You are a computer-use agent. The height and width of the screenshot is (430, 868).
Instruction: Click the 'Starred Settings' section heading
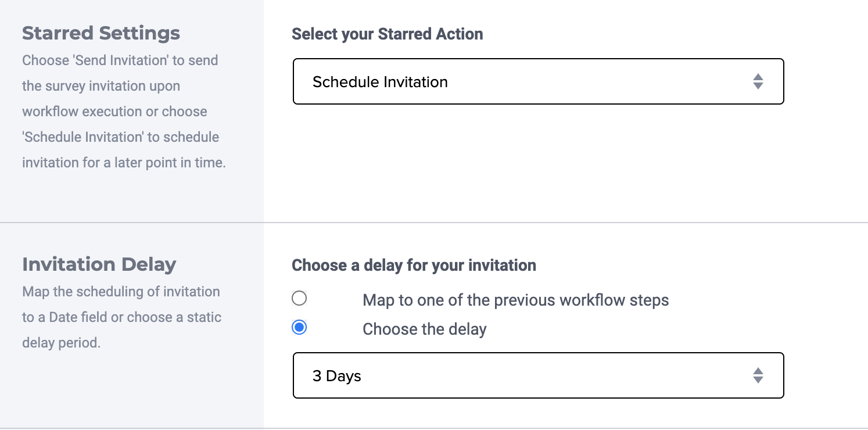coord(101,33)
